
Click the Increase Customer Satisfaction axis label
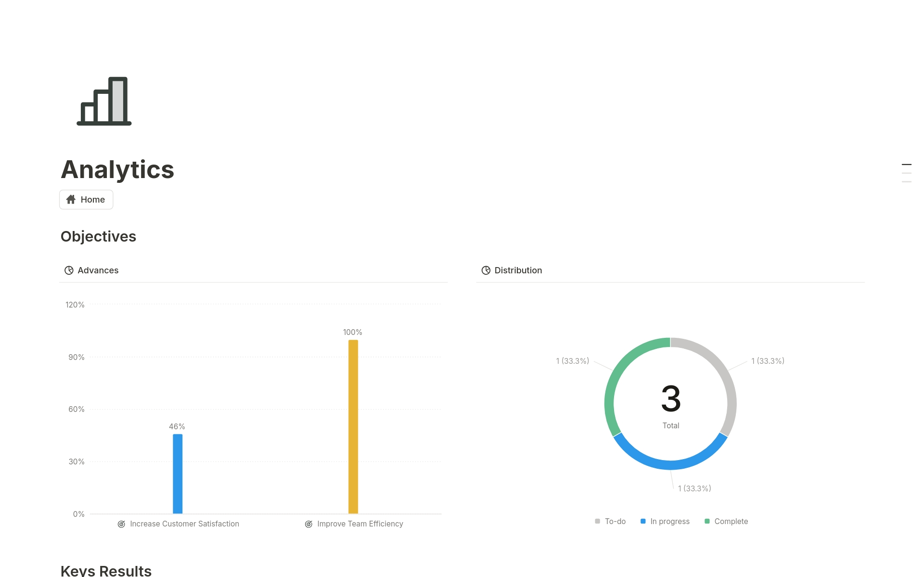click(184, 524)
